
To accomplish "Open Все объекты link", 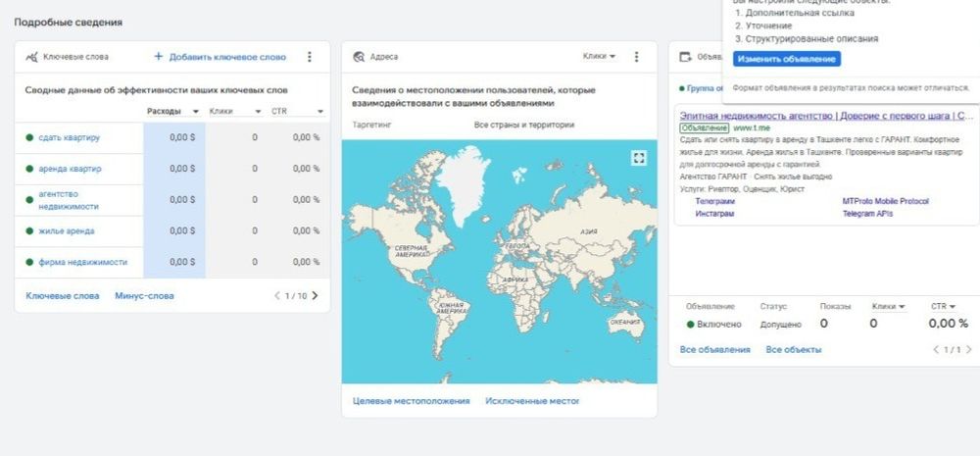I will (x=793, y=350).
